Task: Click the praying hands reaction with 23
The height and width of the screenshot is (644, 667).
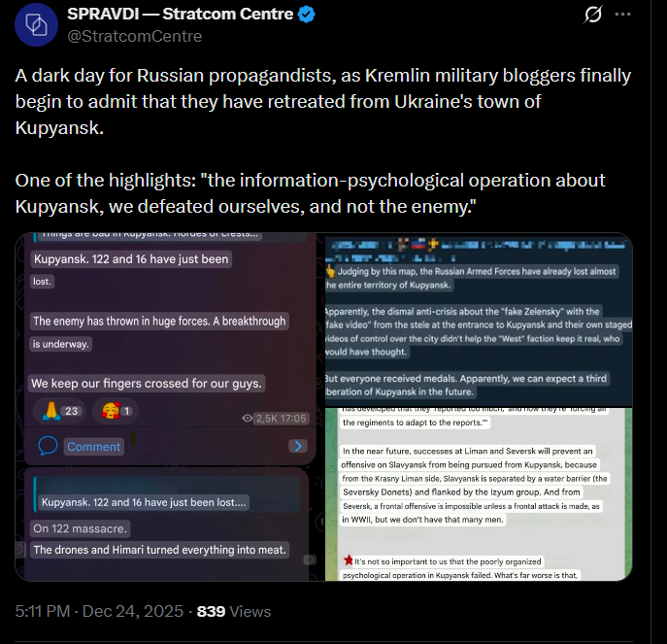Action: [x=60, y=411]
